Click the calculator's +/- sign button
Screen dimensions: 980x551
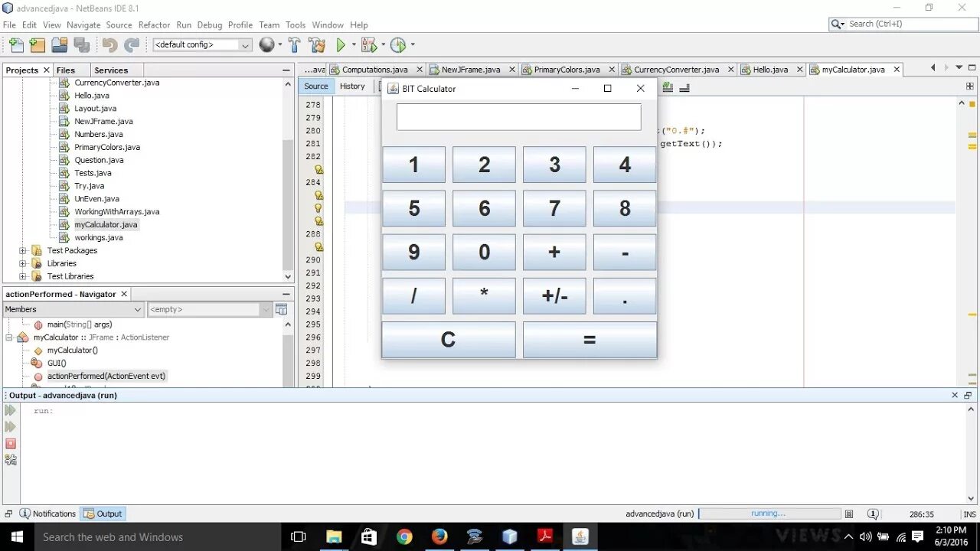coord(554,295)
